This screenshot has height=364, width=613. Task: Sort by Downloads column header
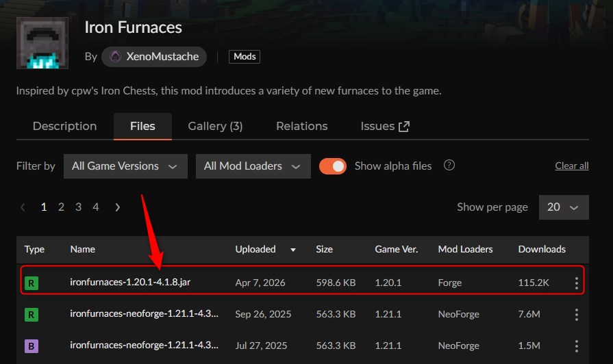click(542, 249)
